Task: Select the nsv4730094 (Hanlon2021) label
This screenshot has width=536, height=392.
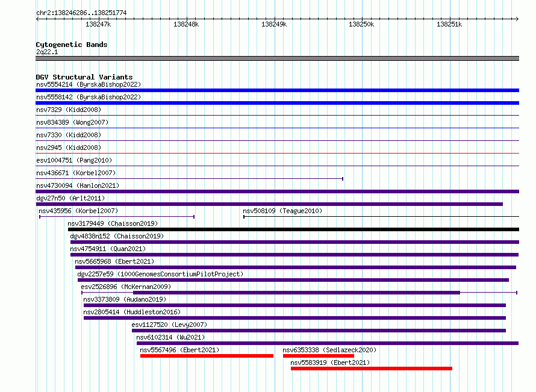Action: [x=78, y=185]
